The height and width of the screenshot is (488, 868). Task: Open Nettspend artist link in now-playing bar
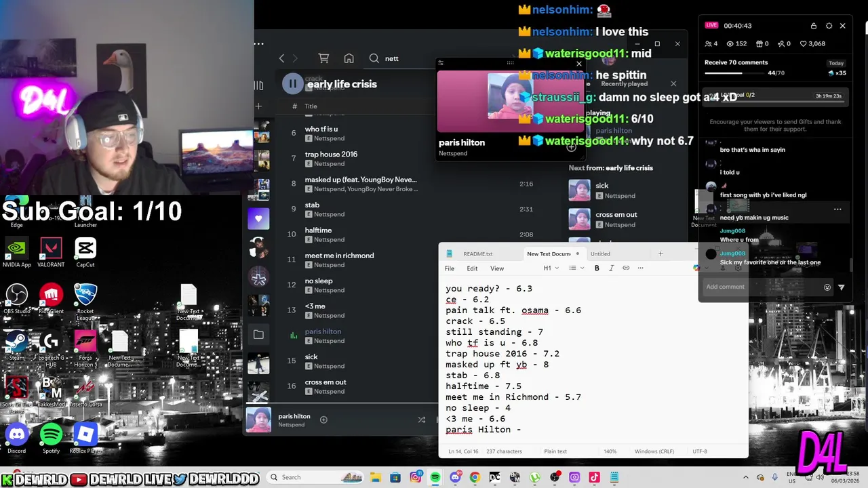click(x=291, y=425)
